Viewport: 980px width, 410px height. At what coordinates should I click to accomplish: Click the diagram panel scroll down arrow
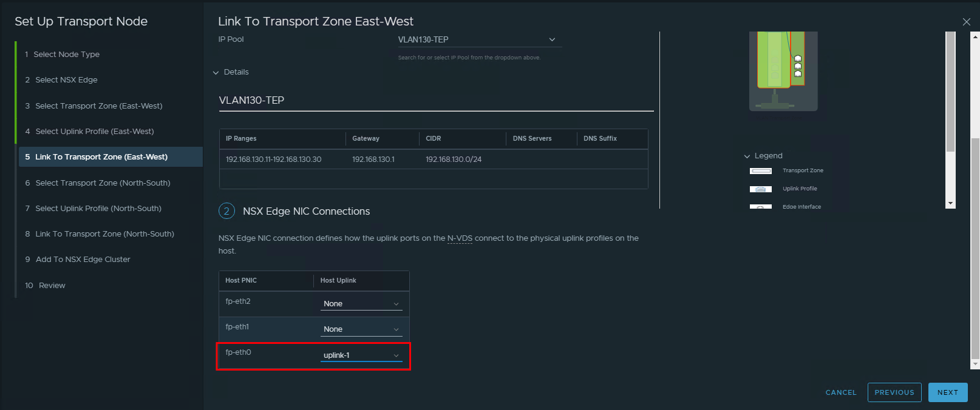(x=950, y=204)
